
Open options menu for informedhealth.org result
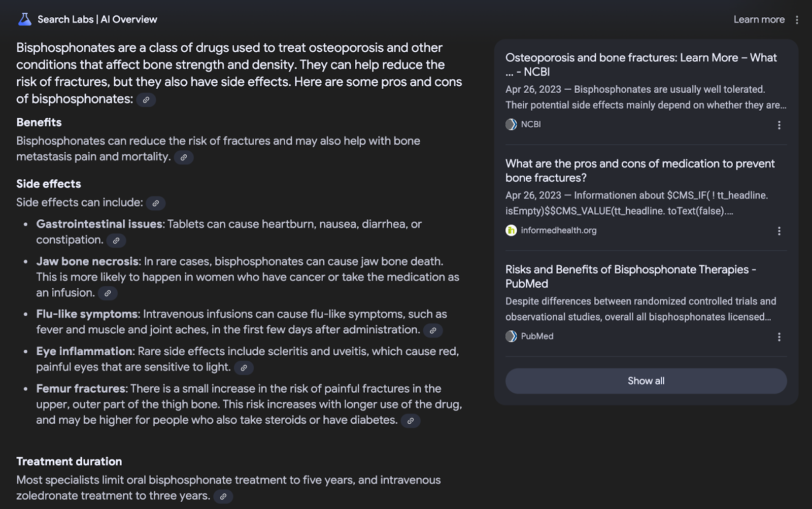(779, 231)
